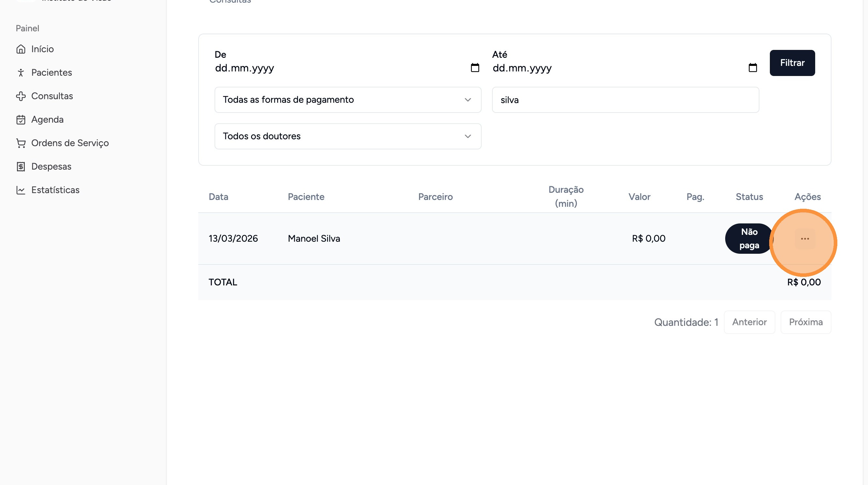
Task: Expand the Todos os doutores dropdown
Action: tap(348, 136)
